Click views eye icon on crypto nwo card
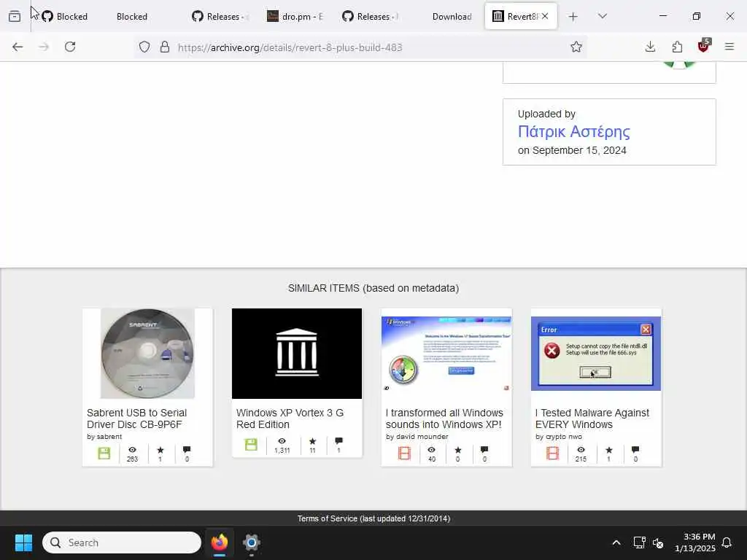 (581, 449)
